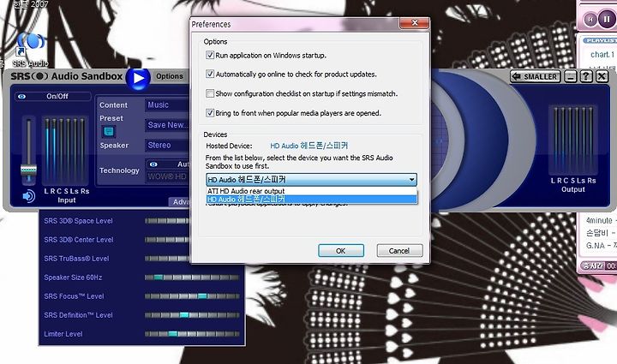Select the G.NA playlist entry
The height and width of the screenshot is (364, 617).
pyautogui.click(x=601, y=246)
